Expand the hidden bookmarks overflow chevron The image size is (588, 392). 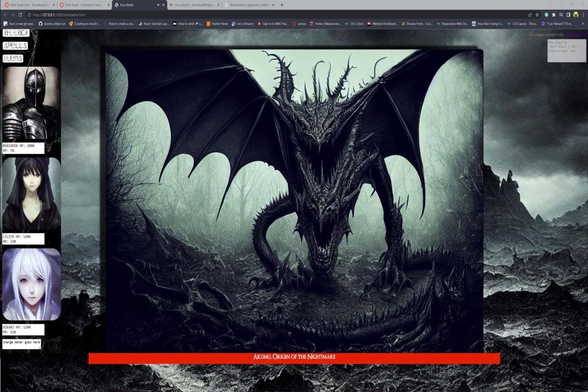pos(582,24)
